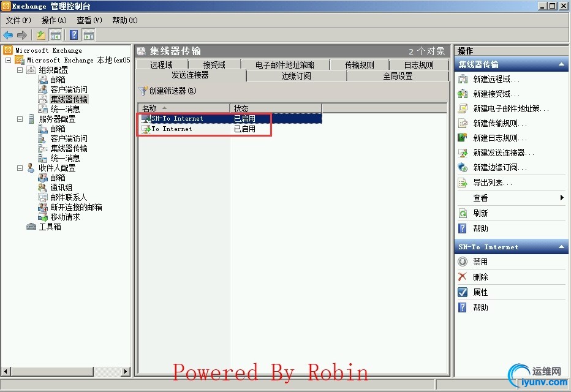Image resolution: width=571 pixels, height=392 pixels.
Task: Click the tree scrollbar left arrow
Action: pyautogui.click(x=6, y=371)
